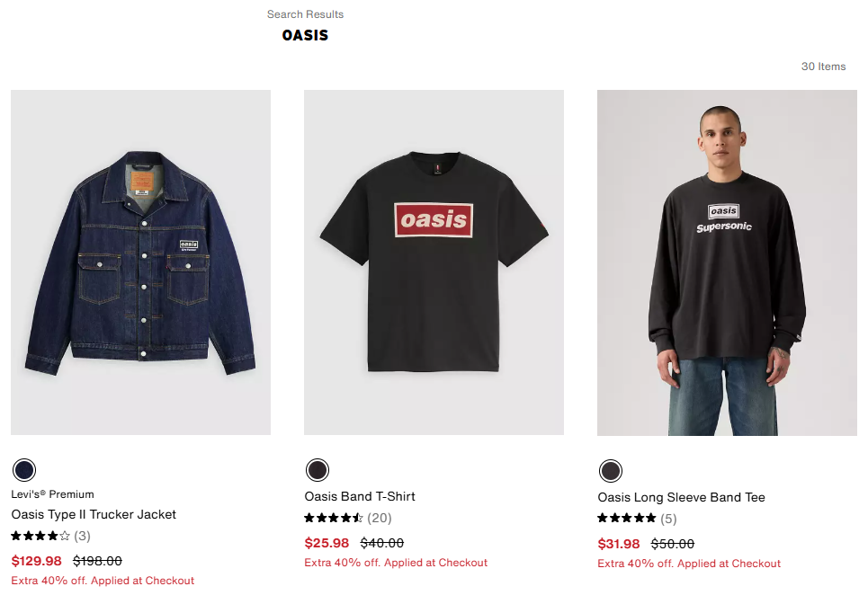Open the (5) reviews count link

point(668,519)
